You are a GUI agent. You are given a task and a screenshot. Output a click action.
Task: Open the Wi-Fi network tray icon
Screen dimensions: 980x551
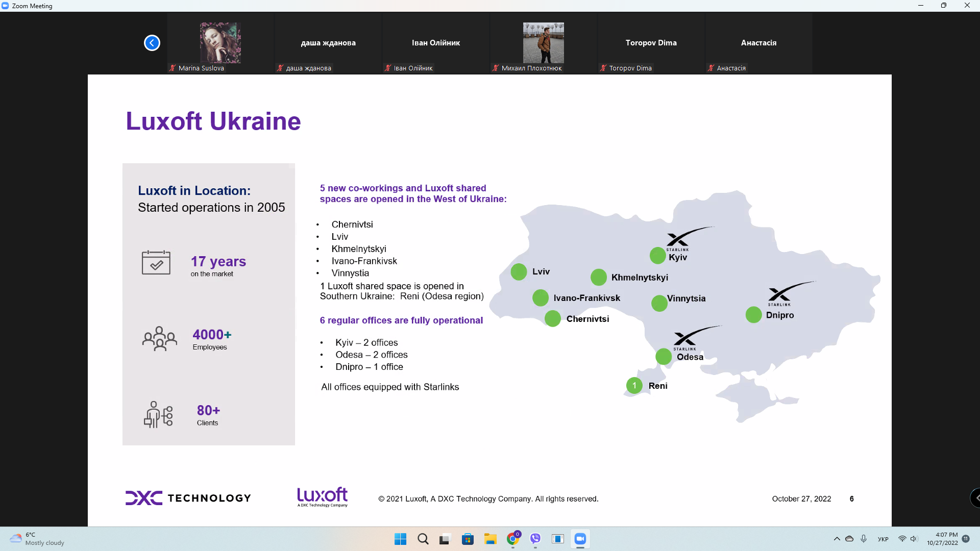(902, 539)
